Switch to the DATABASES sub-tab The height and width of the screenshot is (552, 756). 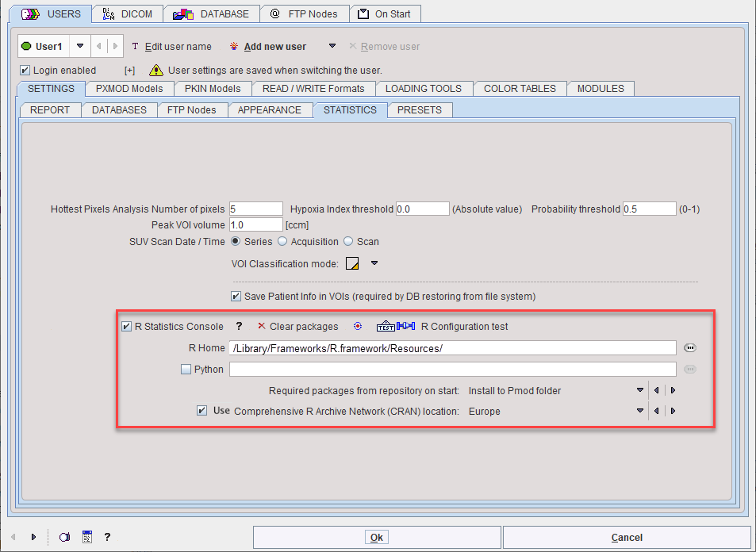click(119, 110)
